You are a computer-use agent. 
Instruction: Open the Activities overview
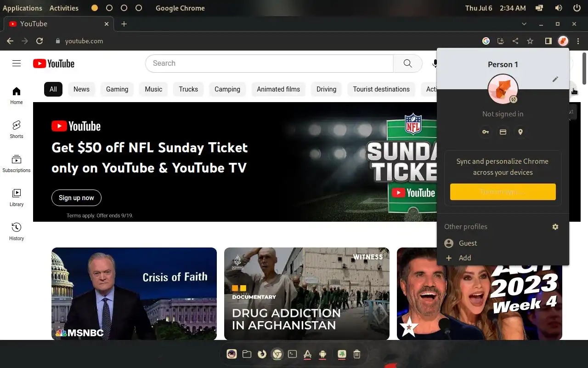(x=64, y=8)
